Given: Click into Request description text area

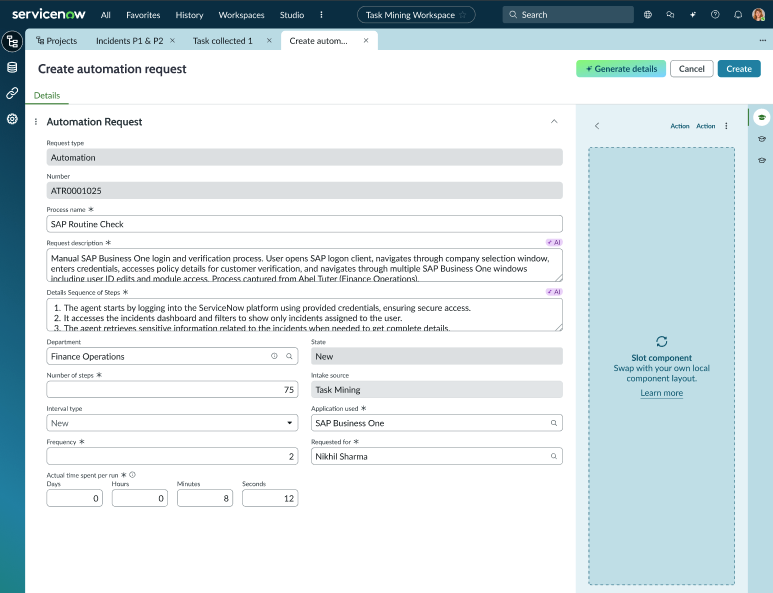Looking at the screenshot, I should (x=304, y=265).
